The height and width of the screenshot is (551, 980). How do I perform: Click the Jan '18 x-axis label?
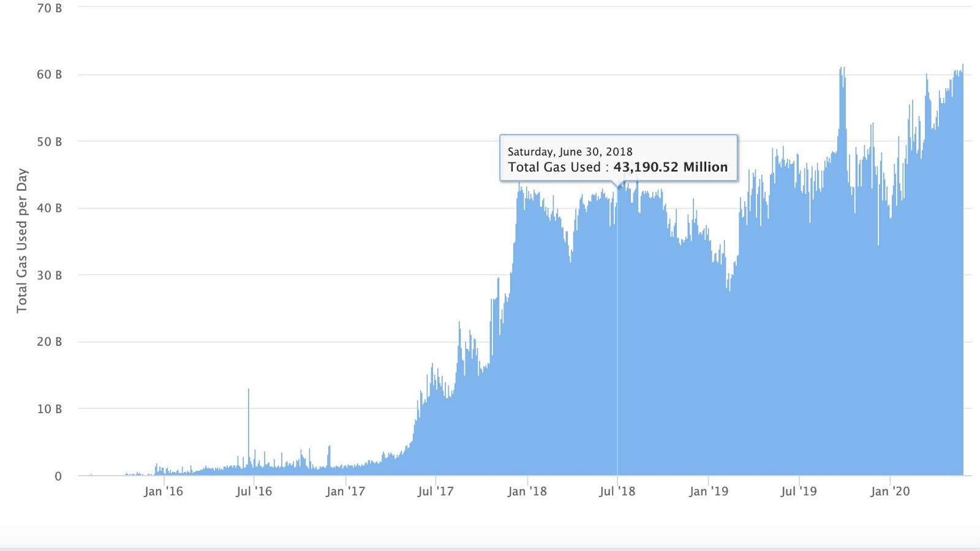point(527,491)
